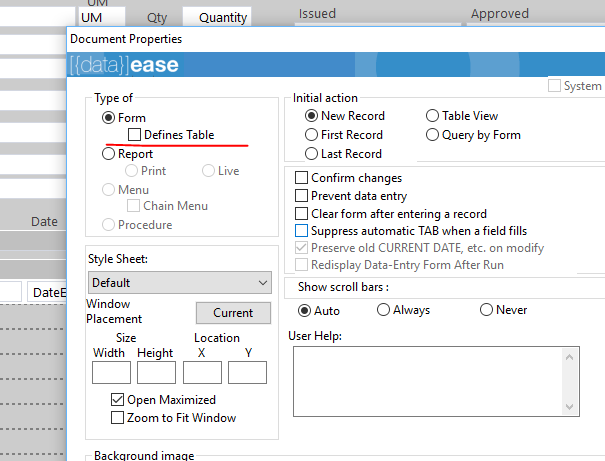The width and height of the screenshot is (605, 461).
Task: Click the Location Y input field
Action: [x=247, y=372]
